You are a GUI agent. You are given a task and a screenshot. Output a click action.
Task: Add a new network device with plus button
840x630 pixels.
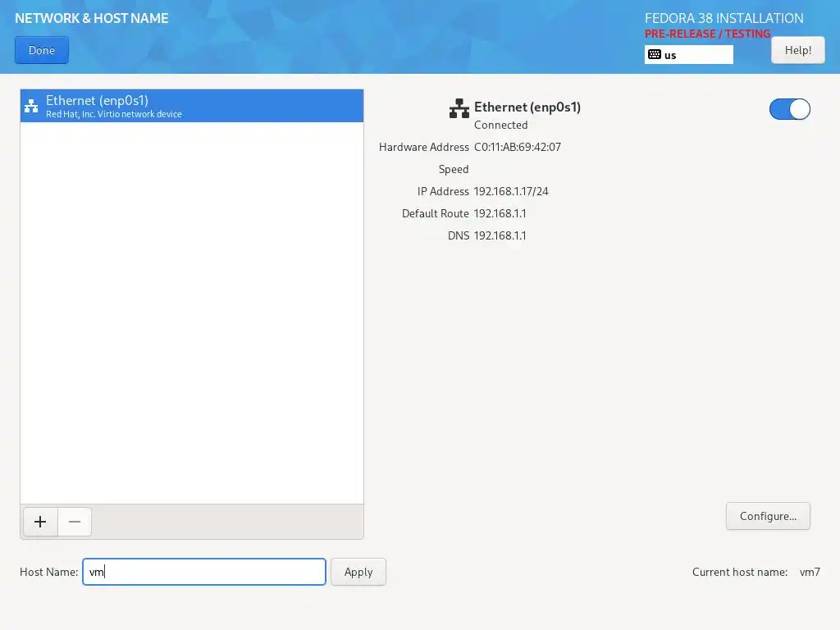(40, 522)
